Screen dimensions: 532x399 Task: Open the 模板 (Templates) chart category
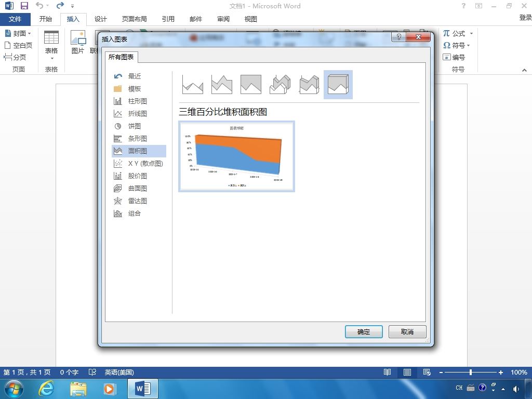coord(139,88)
